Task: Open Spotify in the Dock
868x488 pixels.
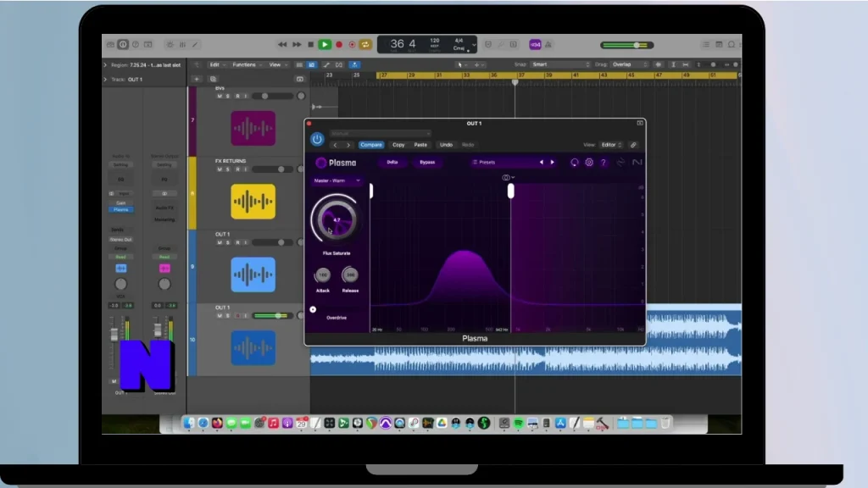Action: click(518, 424)
